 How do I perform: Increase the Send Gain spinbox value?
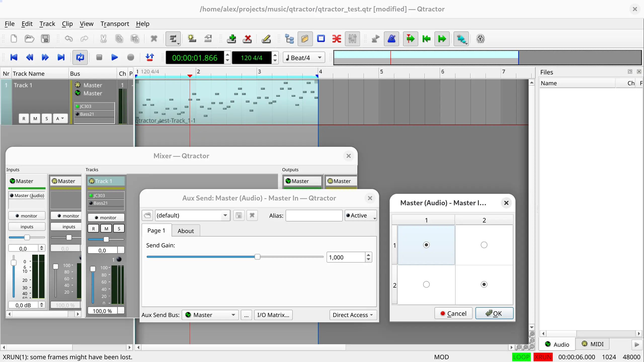(369, 255)
